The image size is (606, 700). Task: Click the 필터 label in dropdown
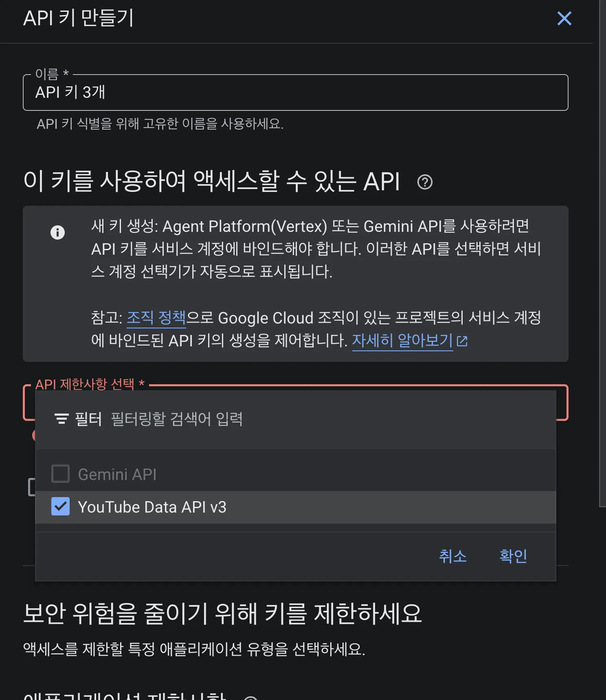coord(88,419)
